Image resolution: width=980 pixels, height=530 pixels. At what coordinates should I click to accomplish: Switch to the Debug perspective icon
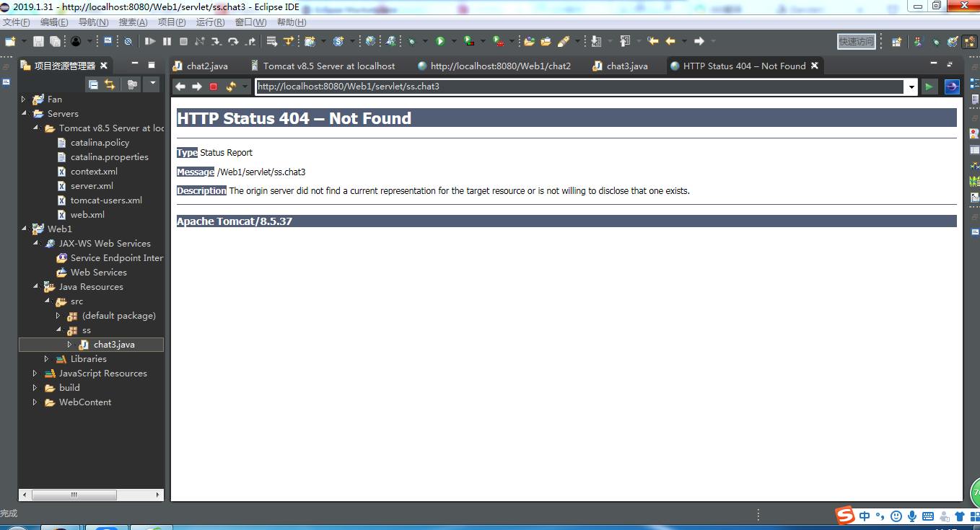pyautogui.click(x=937, y=41)
